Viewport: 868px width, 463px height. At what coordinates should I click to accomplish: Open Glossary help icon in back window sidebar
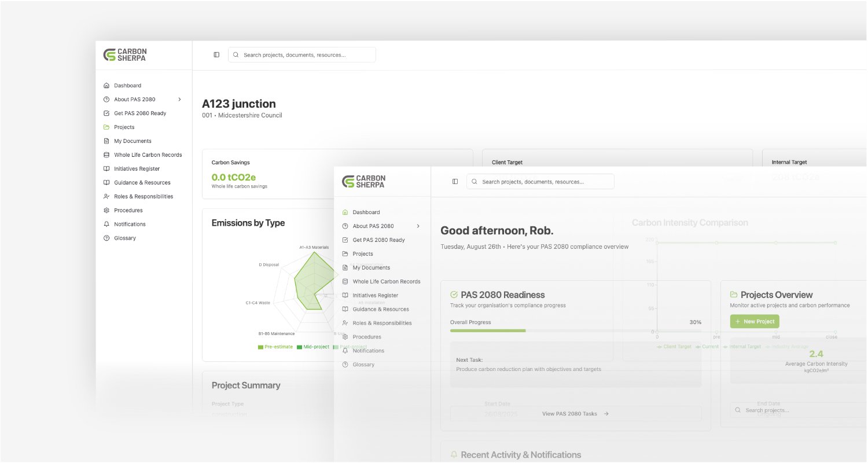point(106,238)
